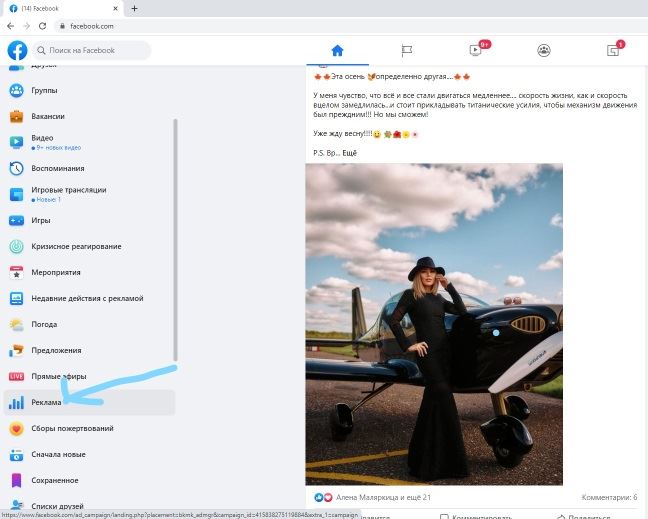
Task: Click the Кризисное реагирование icon
Action: 17,246
